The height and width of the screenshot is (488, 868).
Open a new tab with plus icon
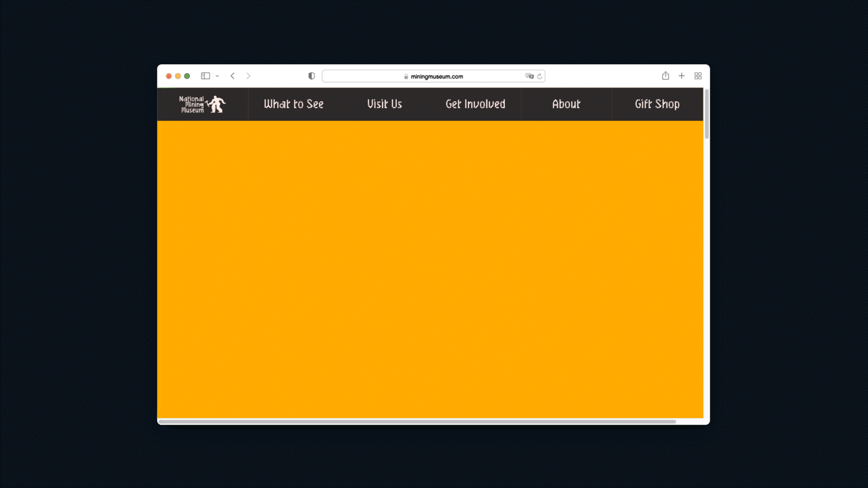(x=682, y=76)
